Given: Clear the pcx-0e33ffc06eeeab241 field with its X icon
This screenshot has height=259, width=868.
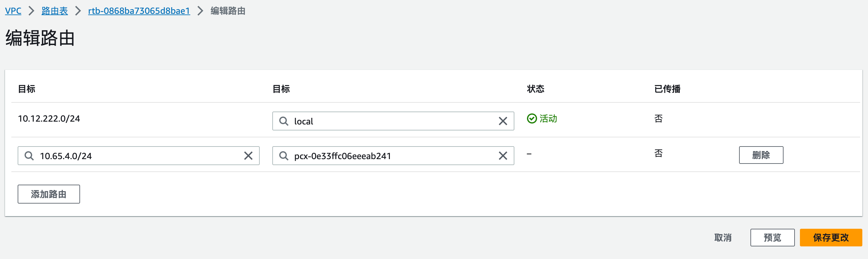Looking at the screenshot, I should tap(503, 156).
